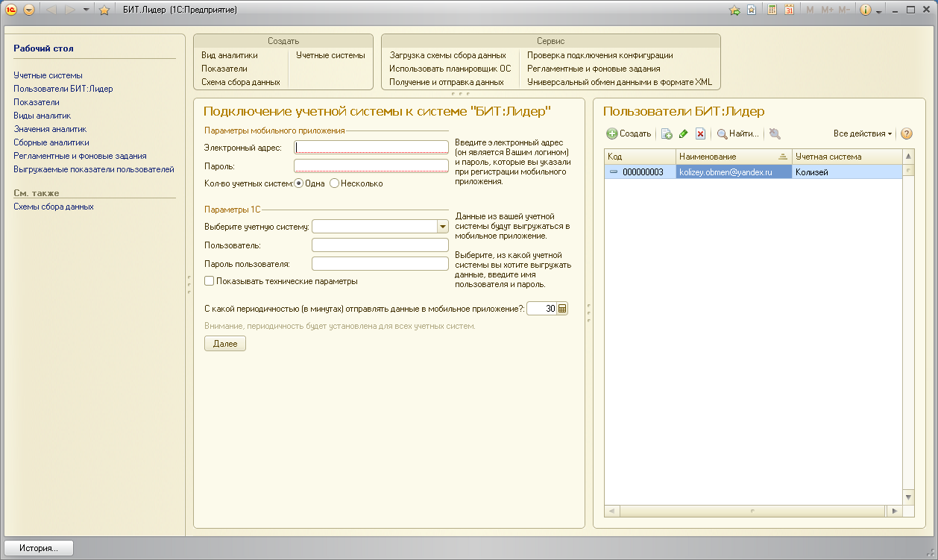This screenshot has width=938, height=560.
Task: Open the calculator icon
Action: click(772, 10)
